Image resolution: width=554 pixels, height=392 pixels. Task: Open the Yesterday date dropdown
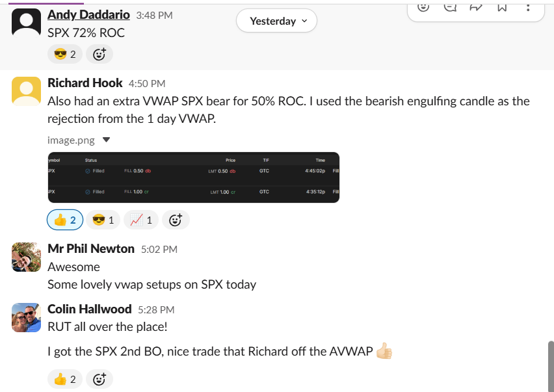276,21
